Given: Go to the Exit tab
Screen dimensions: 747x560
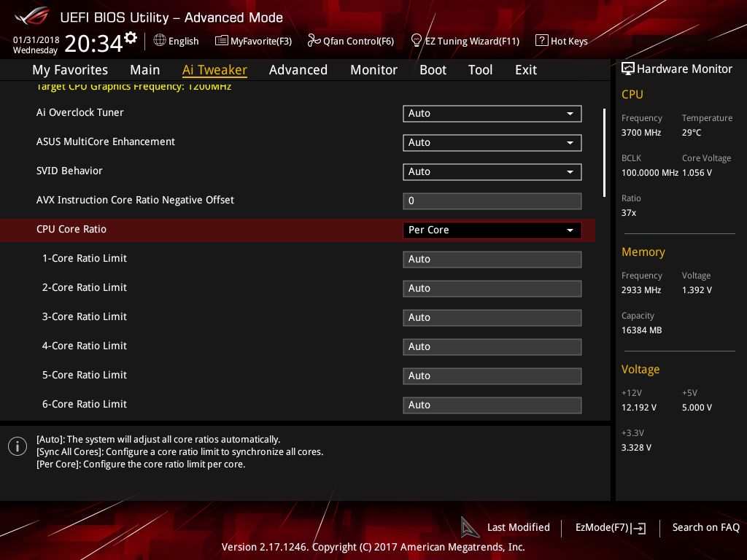Looking at the screenshot, I should 526,70.
